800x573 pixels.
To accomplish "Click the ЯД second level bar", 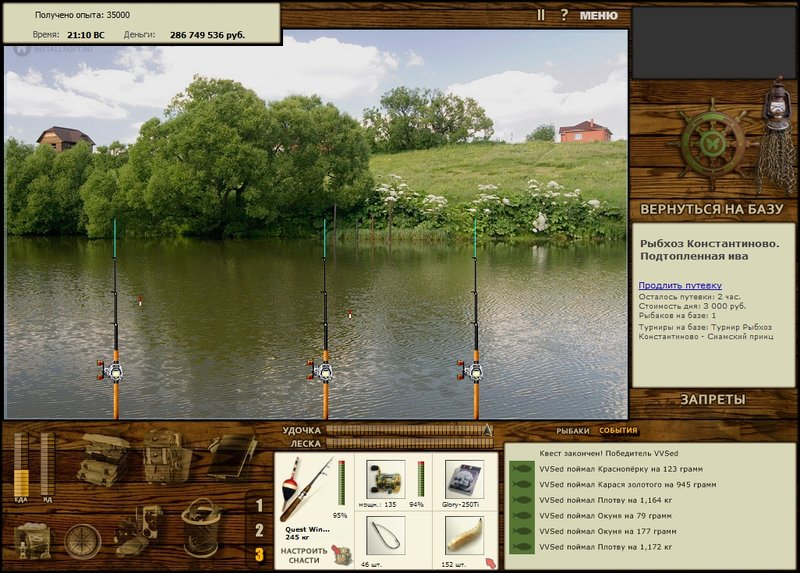I will [47, 464].
